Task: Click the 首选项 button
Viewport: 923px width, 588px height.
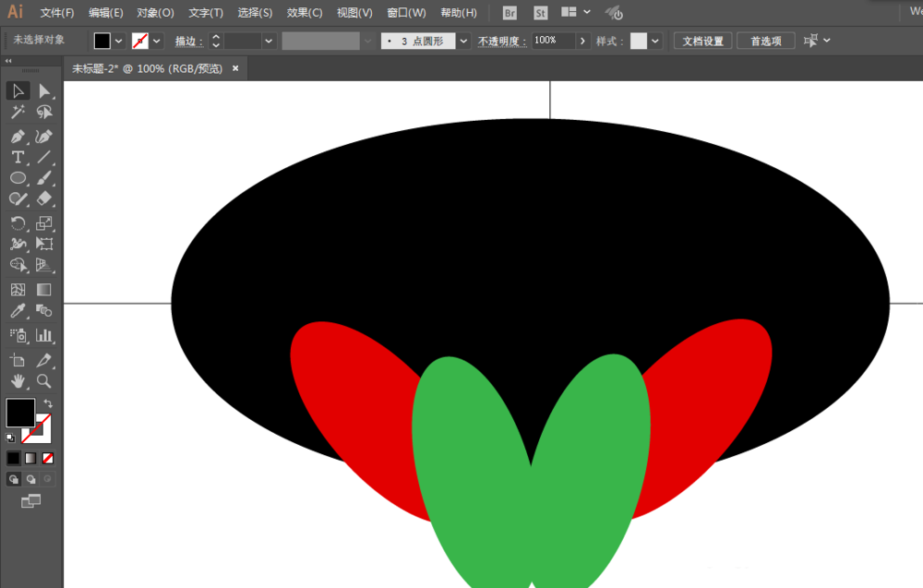Action: point(766,41)
